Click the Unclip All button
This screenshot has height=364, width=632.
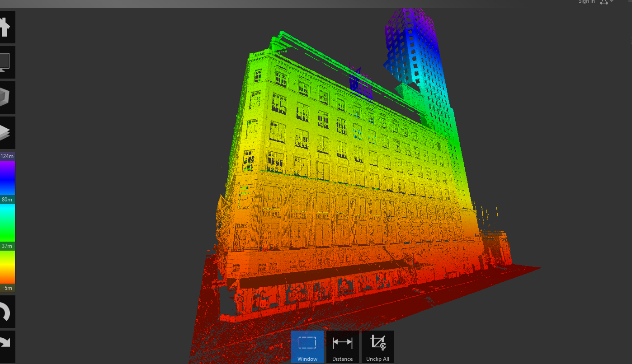[x=377, y=347]
